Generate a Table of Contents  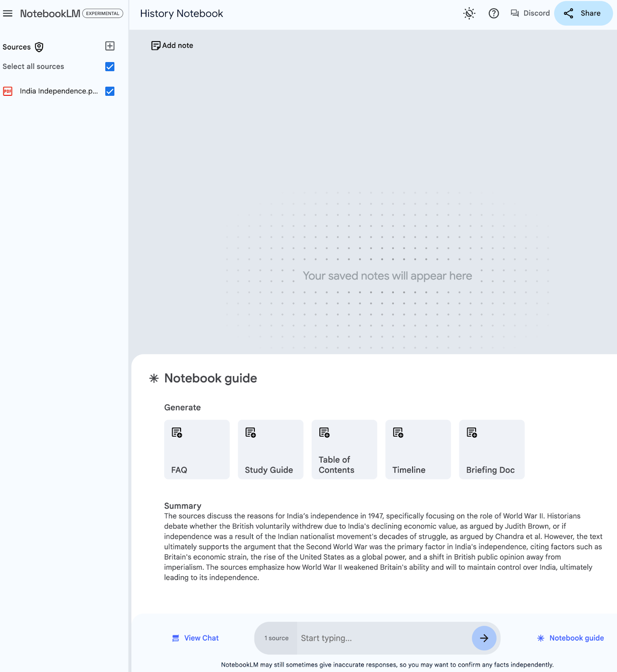click(x=344, y=449)
